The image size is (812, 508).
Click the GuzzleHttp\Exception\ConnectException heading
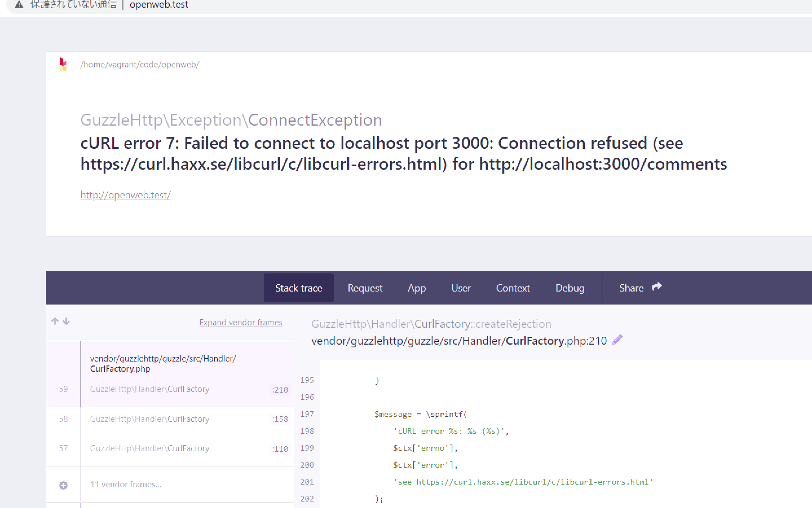(231, 120)
